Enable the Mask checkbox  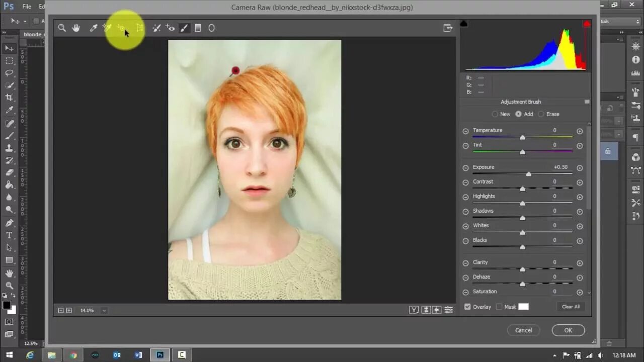[499, 307]
